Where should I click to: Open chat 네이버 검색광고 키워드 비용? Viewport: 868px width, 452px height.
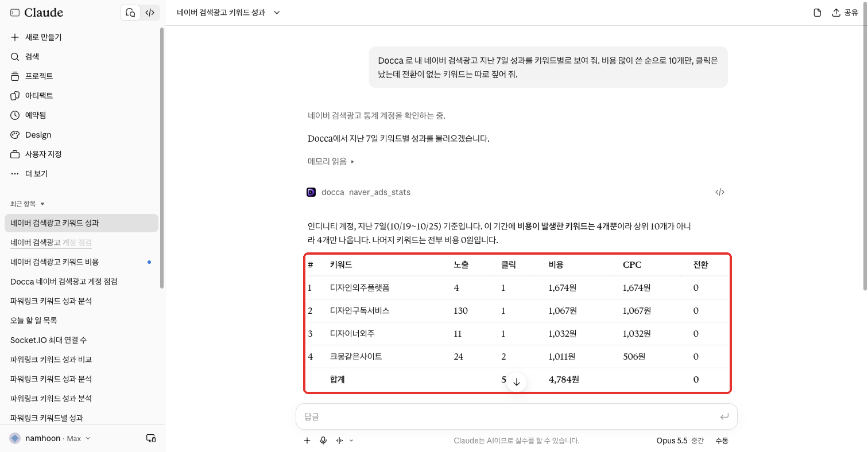point(82,262)
